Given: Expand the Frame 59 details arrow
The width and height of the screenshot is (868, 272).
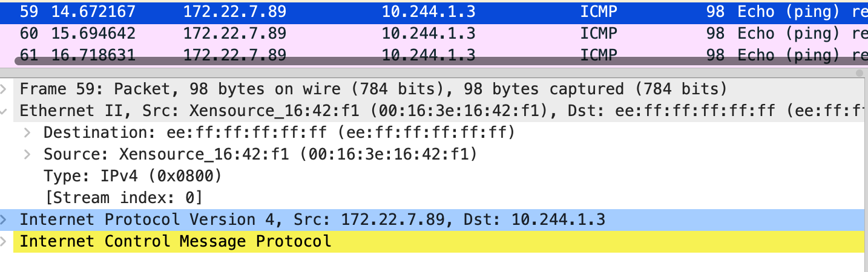Looking at the screenshot, I should (4, 89).
